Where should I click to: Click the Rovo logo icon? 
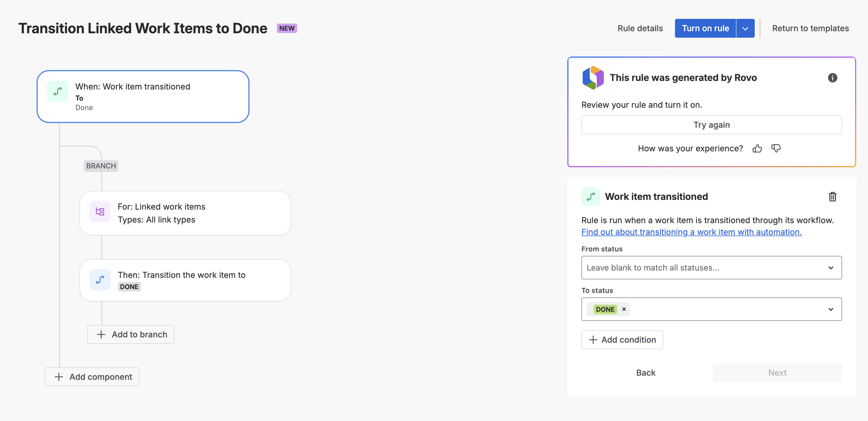pos(593,77)
